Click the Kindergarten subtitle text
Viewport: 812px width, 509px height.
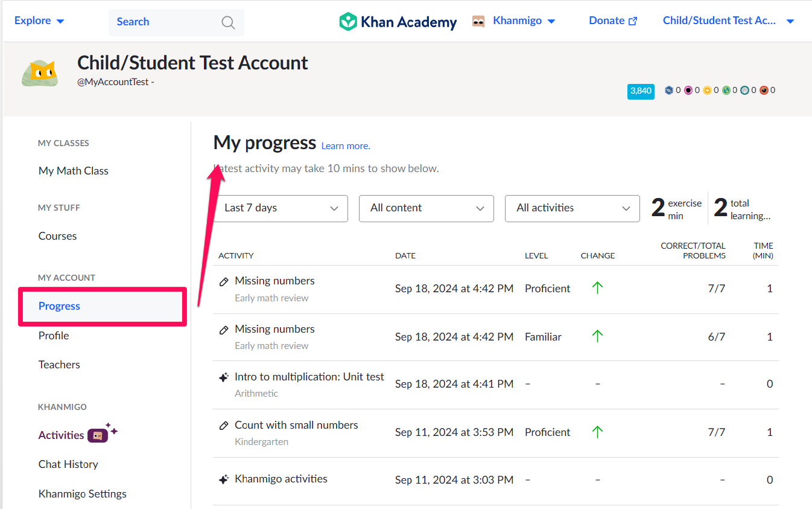(261, 442)
